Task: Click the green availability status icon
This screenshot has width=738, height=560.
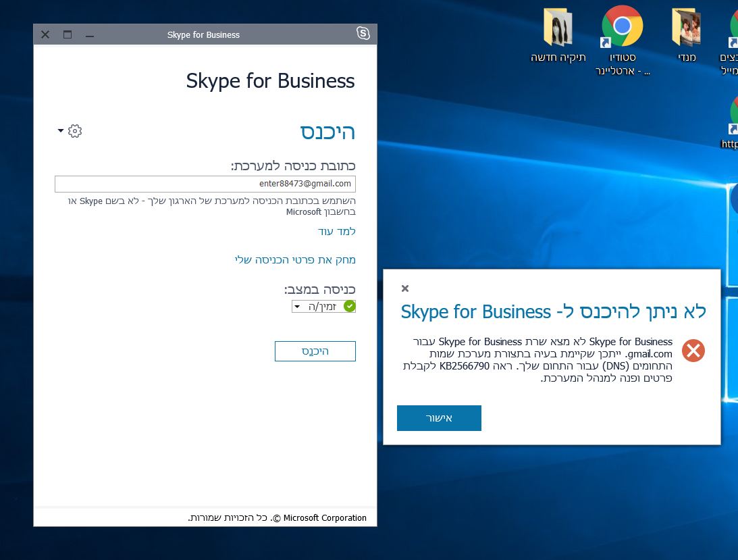Action: pos(350,307)
